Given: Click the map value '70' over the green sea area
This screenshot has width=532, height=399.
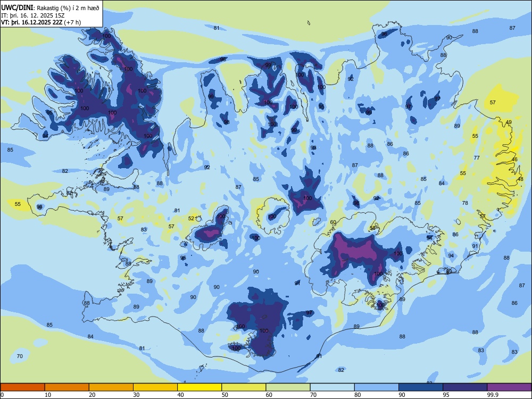Looking at the screenshot, I should click(20, 356).
